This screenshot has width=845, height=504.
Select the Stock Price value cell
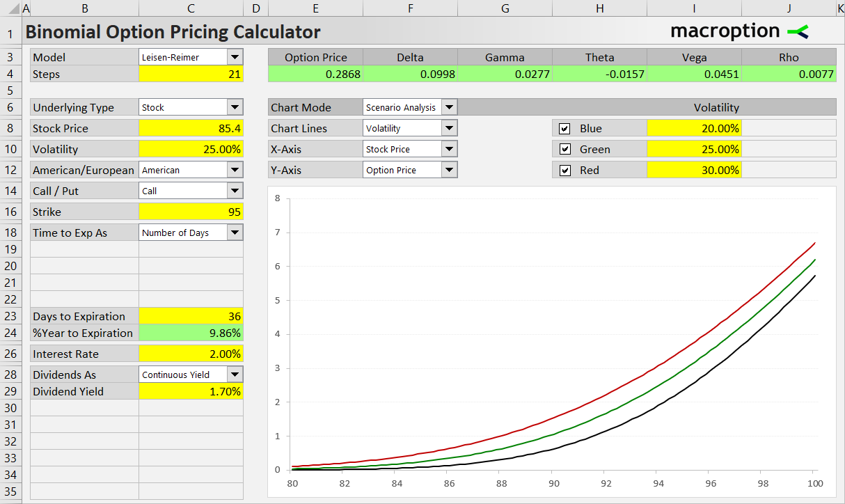pos(191,128)
